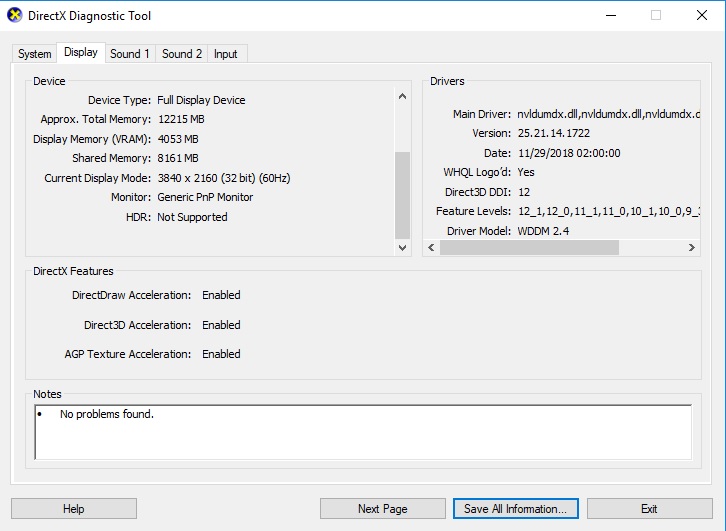
Task: Click the Driver Model 'WDDM 2.4' value
Action: tap(544, 231)
